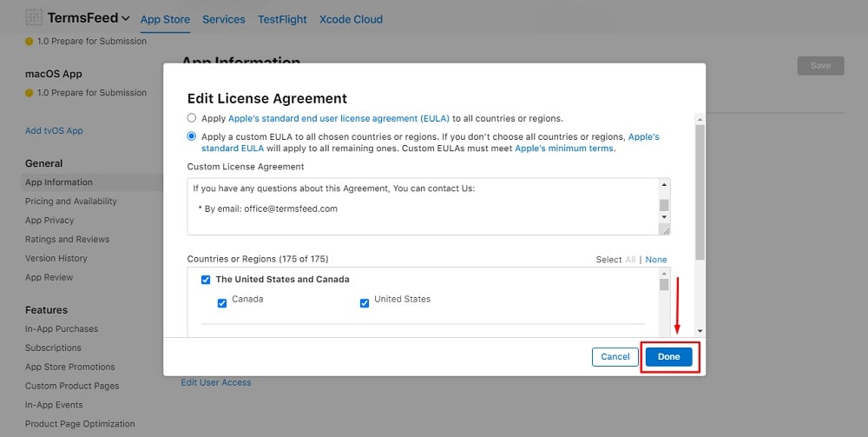Click the dialog scrollbar down arrow
The height and width of the screenshot is (437, 868).
point(700,331)
